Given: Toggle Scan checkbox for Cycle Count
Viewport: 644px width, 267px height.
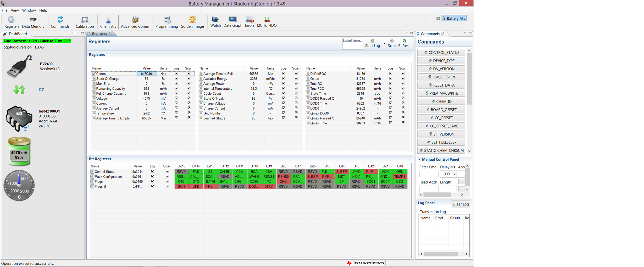Looking at the screenshot, I should 296,93.
